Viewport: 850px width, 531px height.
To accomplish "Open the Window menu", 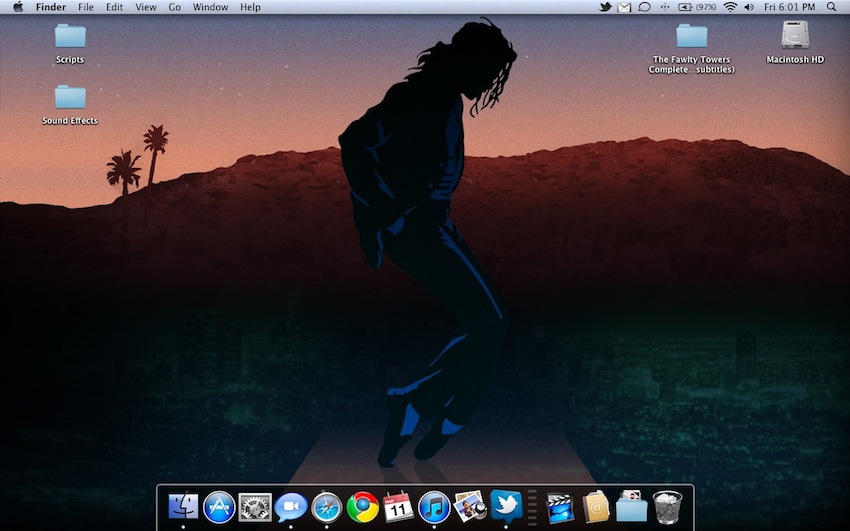I will (x=210, y=7).
